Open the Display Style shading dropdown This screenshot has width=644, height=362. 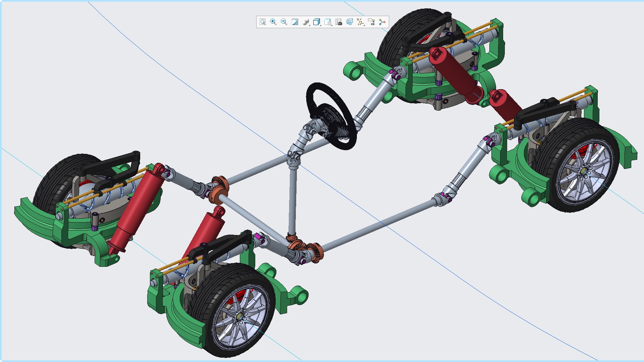[x=306, y=22]
